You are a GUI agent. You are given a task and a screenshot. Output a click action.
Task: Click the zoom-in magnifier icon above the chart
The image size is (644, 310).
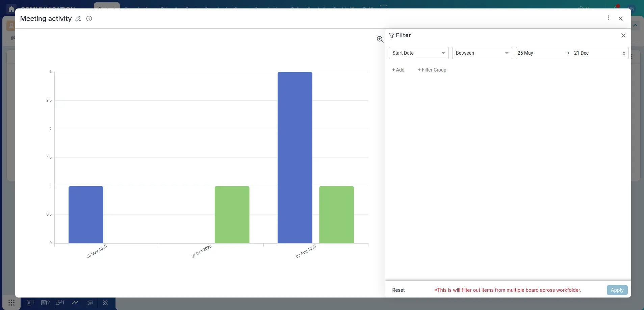(x=380, y=39)
